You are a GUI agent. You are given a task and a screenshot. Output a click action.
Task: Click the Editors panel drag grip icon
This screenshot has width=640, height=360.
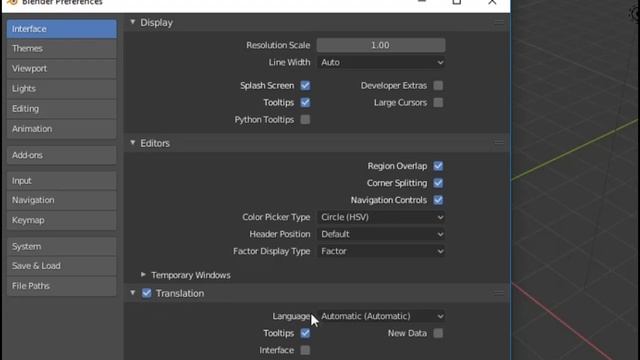[x=499, y=142]
